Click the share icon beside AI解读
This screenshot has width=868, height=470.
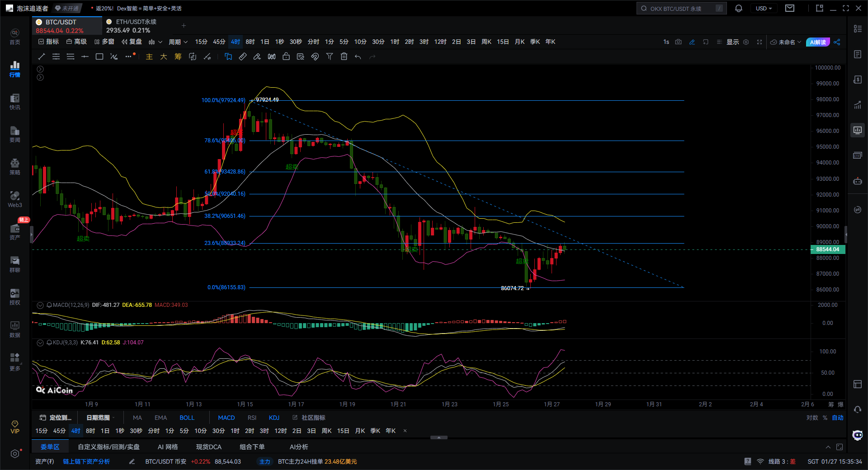837,42
